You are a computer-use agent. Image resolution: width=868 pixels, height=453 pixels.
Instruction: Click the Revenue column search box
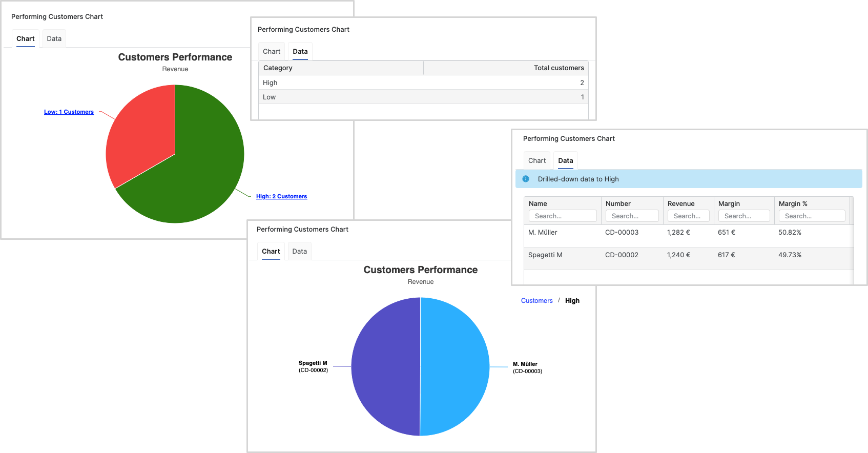pos(688,216)
